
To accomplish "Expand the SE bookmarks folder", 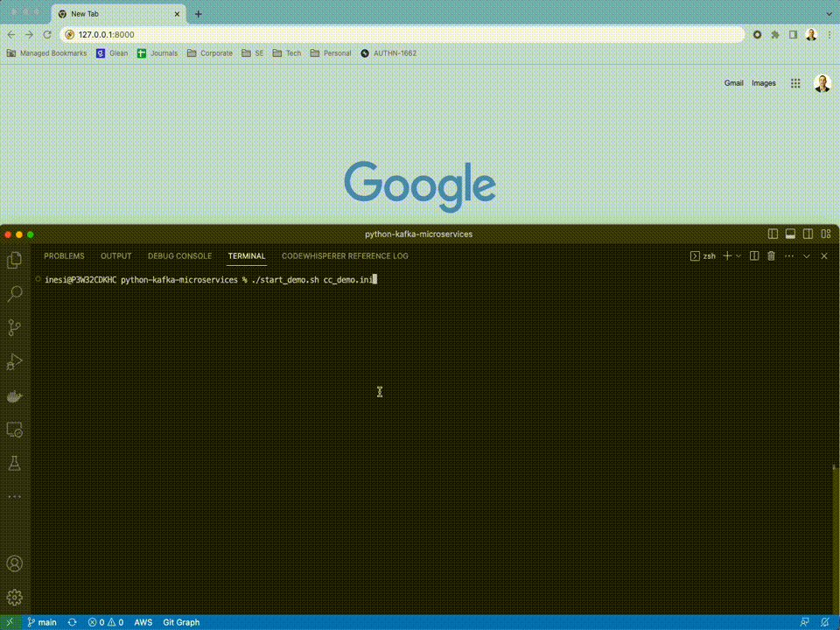I will point(252,53).
